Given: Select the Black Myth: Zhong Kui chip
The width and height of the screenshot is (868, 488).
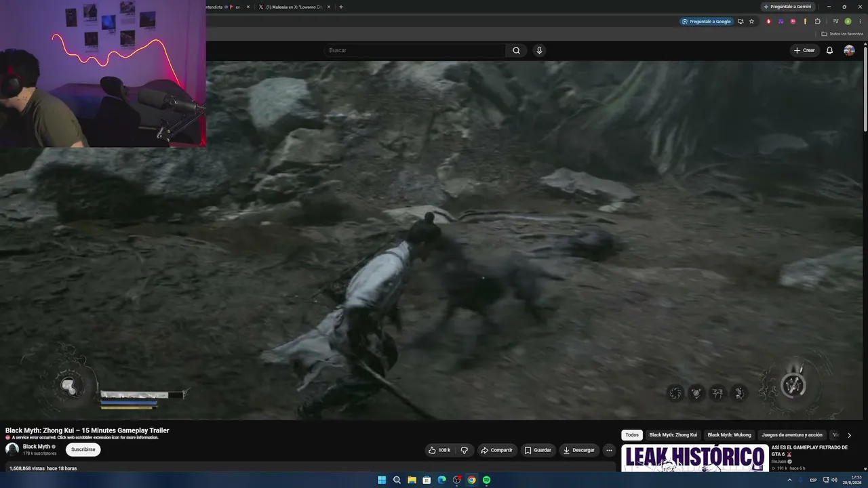Looking at the screenshot, I should 673,435.
